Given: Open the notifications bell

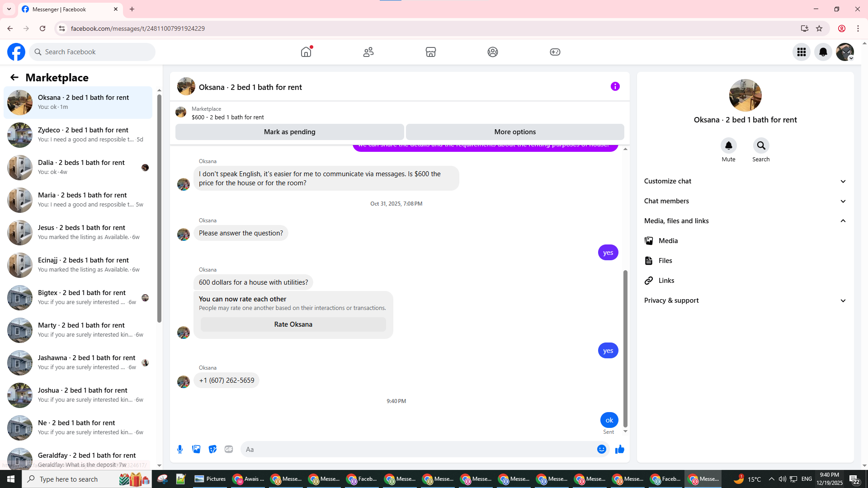Looking at the screenshot, I should point(823,52).
